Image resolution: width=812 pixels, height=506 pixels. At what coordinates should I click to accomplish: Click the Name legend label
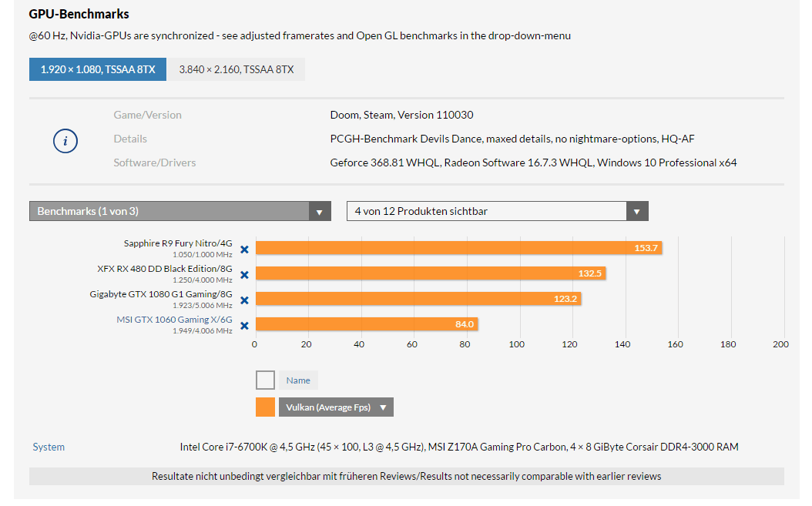[298, 380]
